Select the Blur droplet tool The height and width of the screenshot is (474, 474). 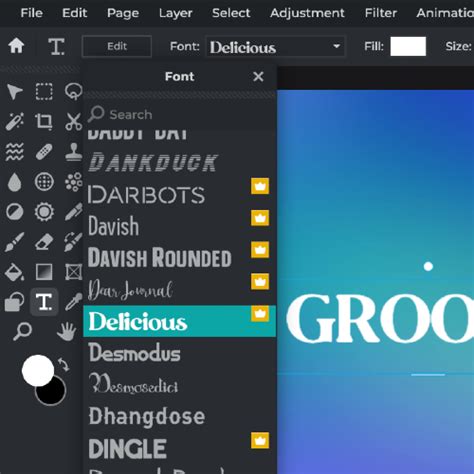(x=15, y=182)
